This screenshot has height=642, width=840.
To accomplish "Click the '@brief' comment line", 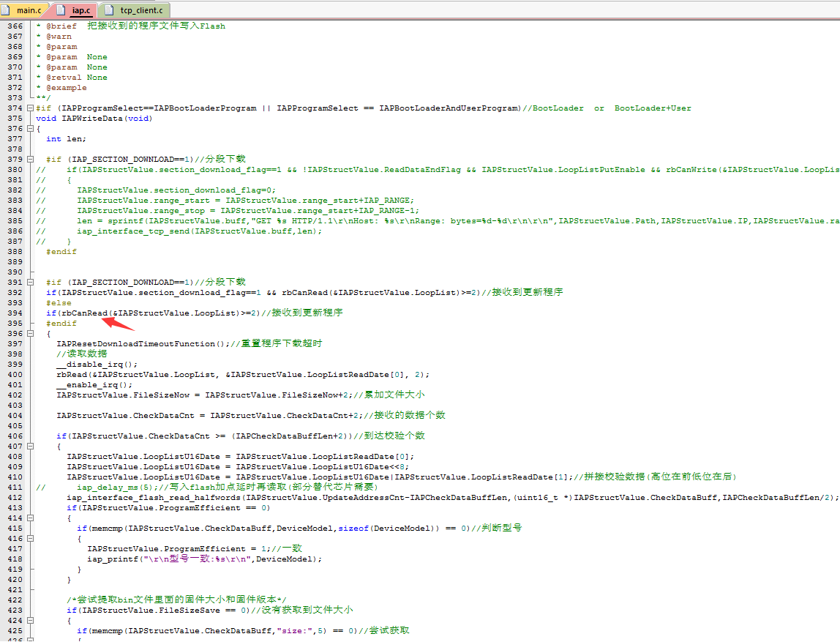I will tap(131, 26).
